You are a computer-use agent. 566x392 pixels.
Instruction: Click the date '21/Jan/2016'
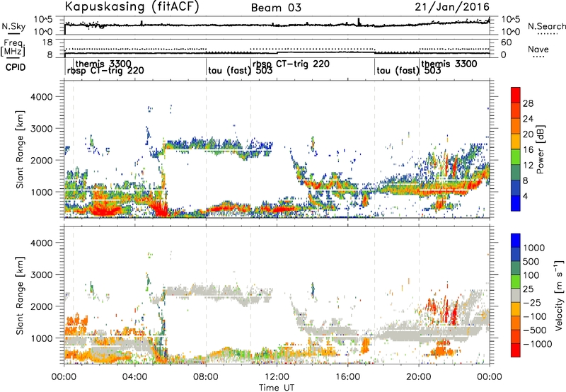pyautogui.click(x=452, y=7)
